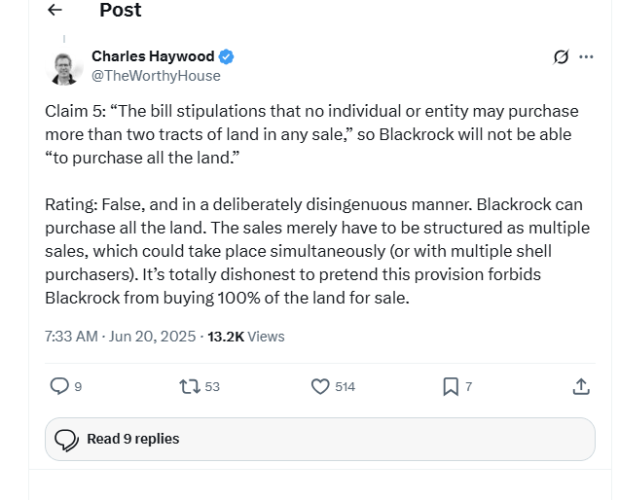This screenshot has height=500, width=619.
Task: Click Charles Haywood's profile avatar
Action: tap(64, 66)
